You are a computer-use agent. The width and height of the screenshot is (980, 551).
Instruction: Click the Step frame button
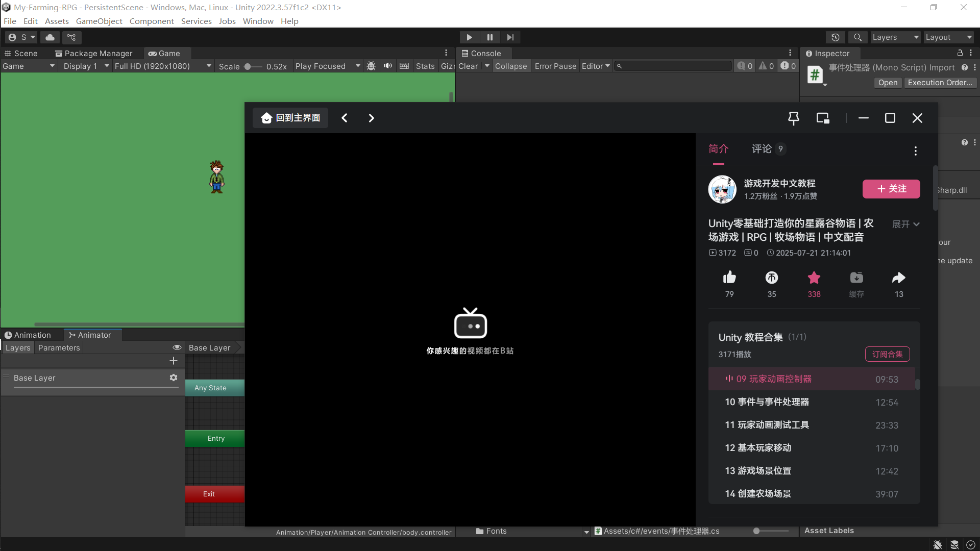click(x=510, y=37)
